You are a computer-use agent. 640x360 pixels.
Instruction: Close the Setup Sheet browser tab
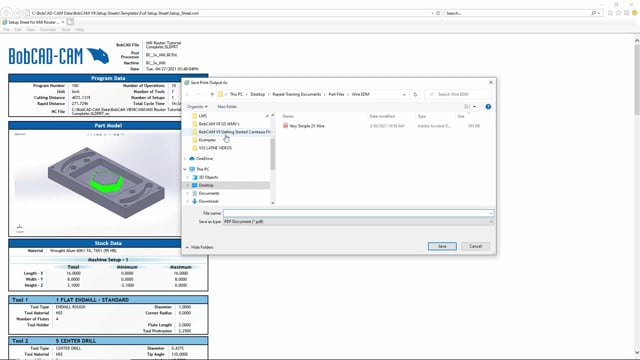point(63,22)
